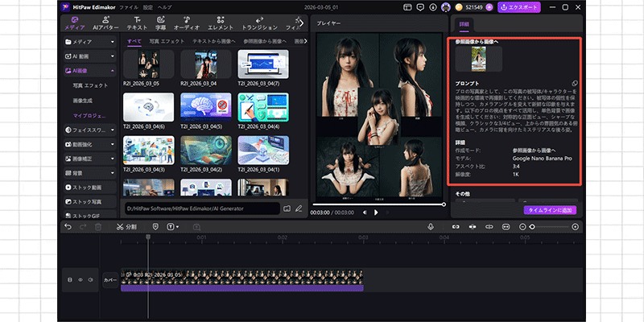Mute the timeline track audio
Screen dimensions: 644x322
pyautogui.click(x=91, y=279)
